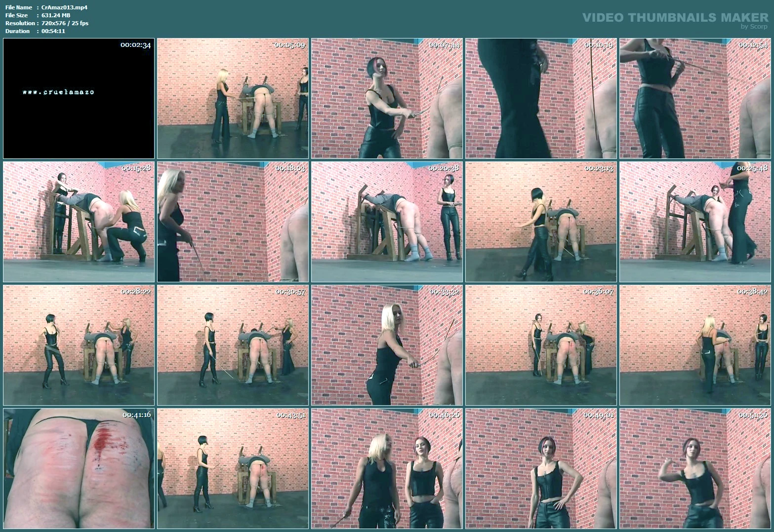The image size is (774, 532).
Task: Select the 00:38:42 timestamp label
Action: pos(752,292)
